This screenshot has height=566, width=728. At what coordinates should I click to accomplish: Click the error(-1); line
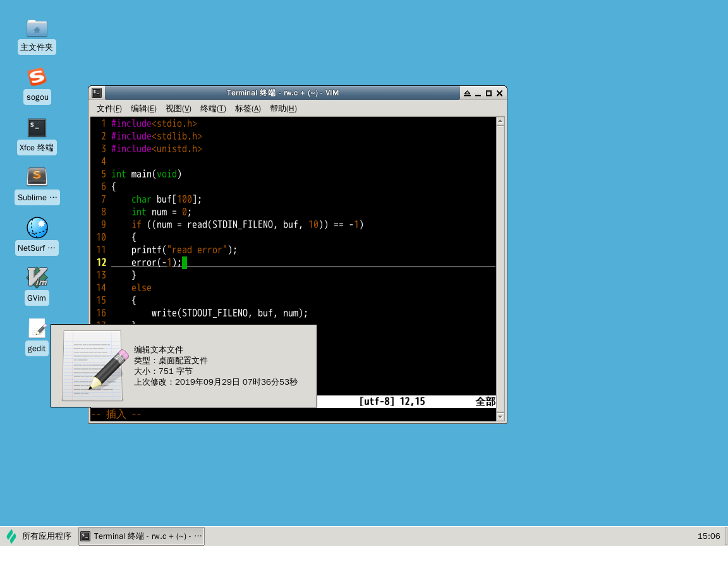coord(157,262)
